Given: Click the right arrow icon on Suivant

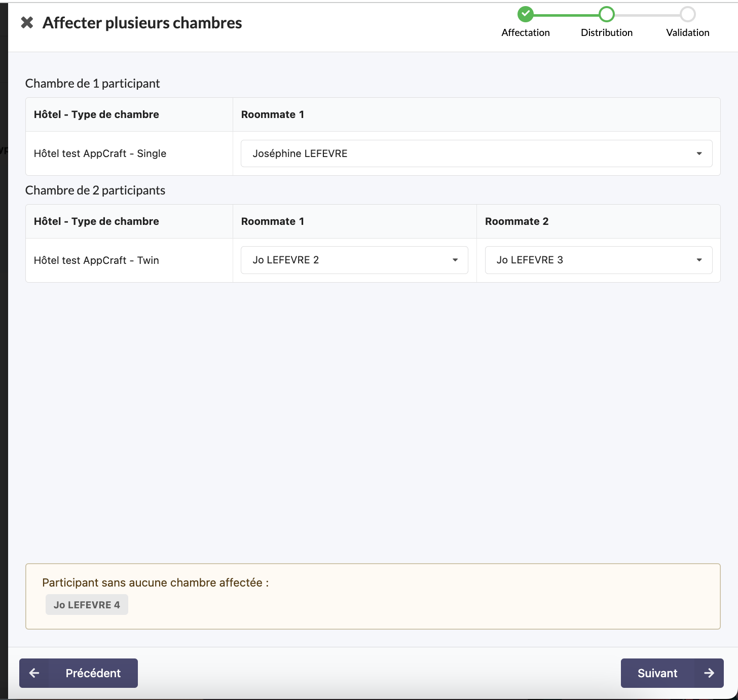Looking at the screenshot, I should coord(709,673).
